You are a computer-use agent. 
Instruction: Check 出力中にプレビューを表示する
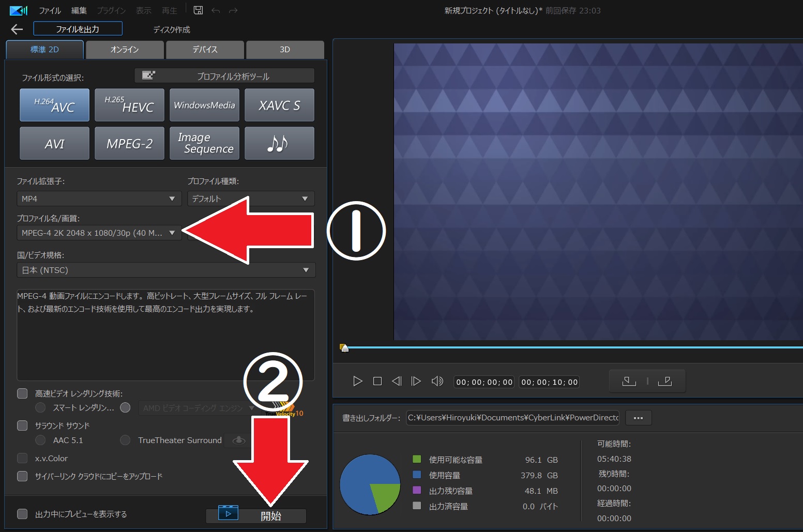tap(22, 514)
